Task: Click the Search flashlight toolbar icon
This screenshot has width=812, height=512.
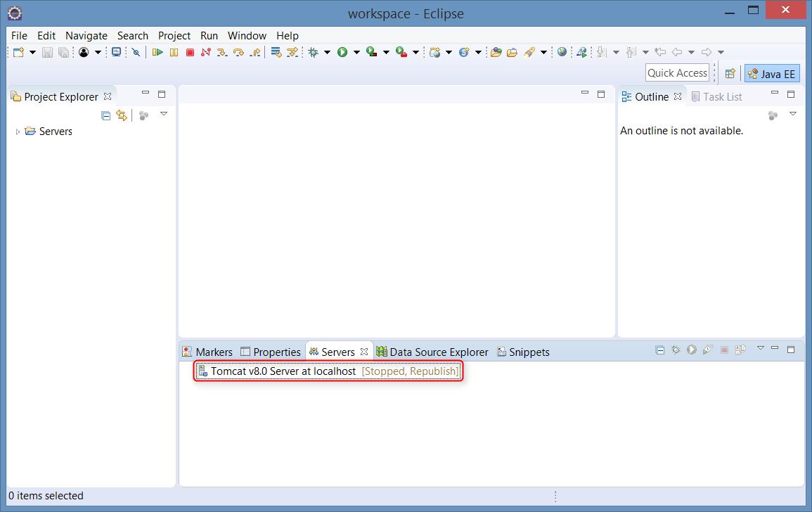Action: (x=529, y=52)
